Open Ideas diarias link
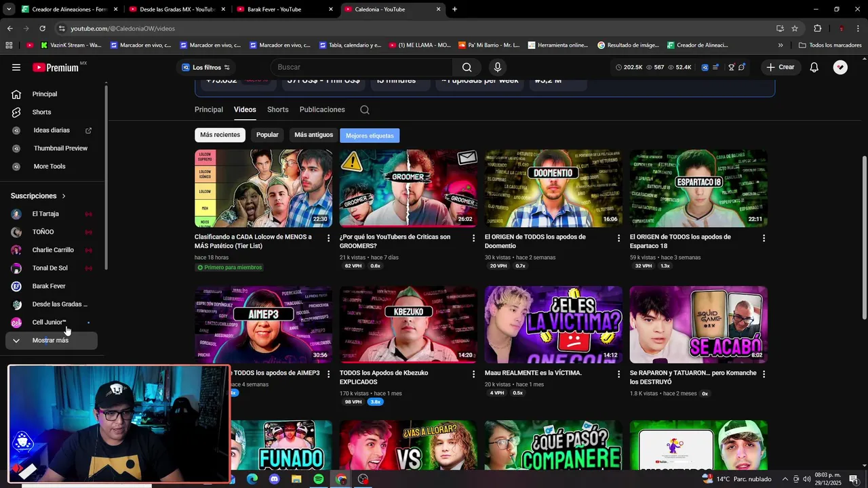868x488 pixels. 53,130
